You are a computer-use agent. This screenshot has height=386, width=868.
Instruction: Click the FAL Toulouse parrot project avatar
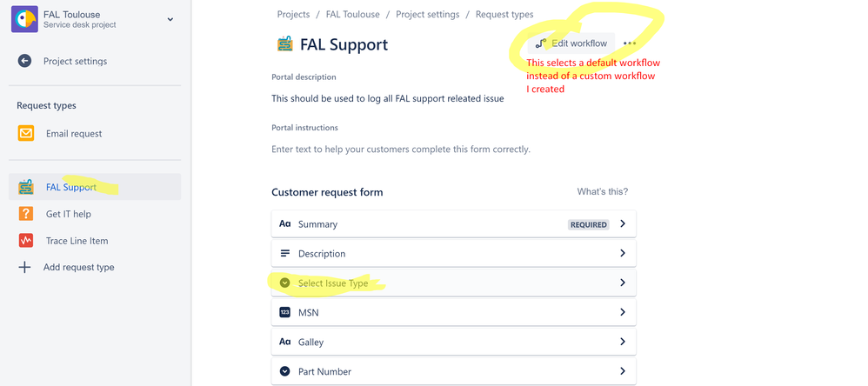coord(24,19)
